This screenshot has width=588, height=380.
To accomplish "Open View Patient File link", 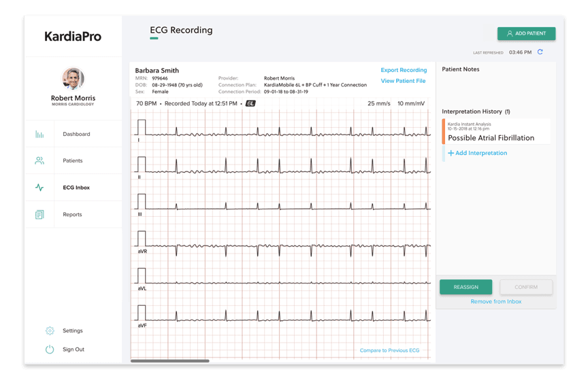I will click(403, 81).
